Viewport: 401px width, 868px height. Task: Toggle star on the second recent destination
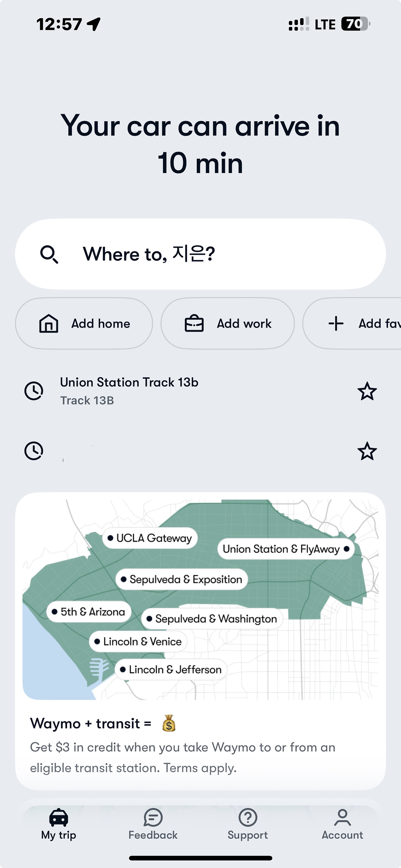coord(367,451)
